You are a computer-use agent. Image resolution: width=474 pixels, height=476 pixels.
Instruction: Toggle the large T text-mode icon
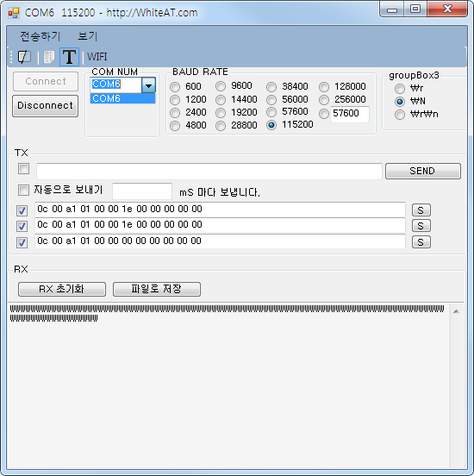click(69, 57)
